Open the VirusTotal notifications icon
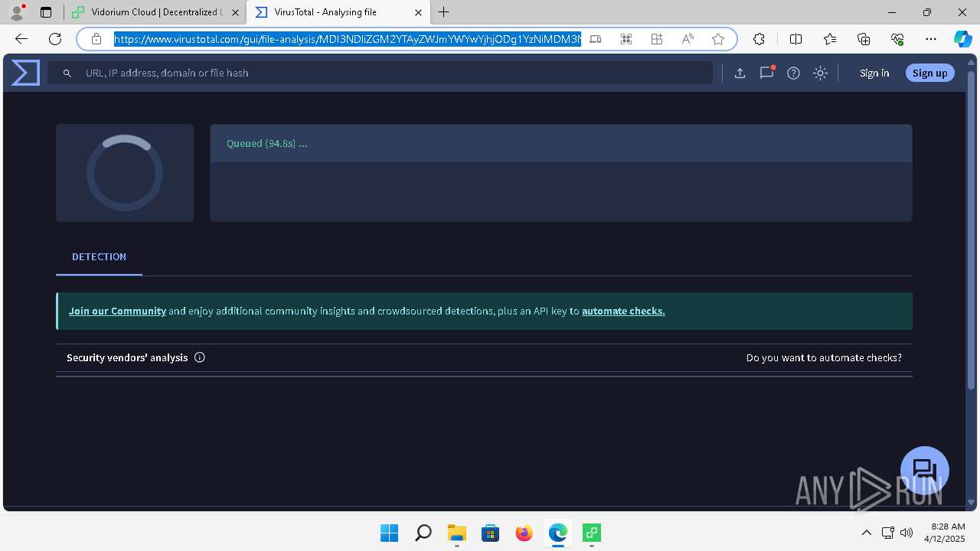Image resolution: width=980 pixels, height=551 pixels. tap(766, 73)
